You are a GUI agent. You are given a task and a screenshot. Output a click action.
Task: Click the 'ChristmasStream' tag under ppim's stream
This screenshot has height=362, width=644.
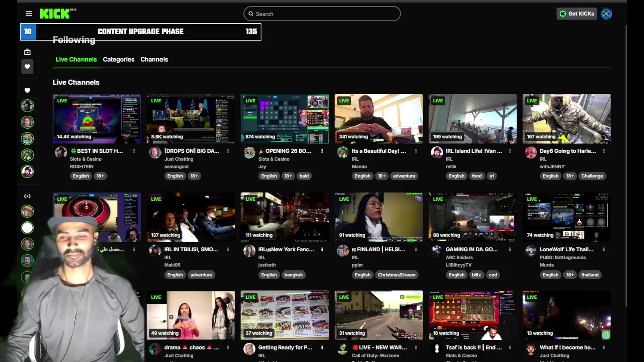point(396,275)
